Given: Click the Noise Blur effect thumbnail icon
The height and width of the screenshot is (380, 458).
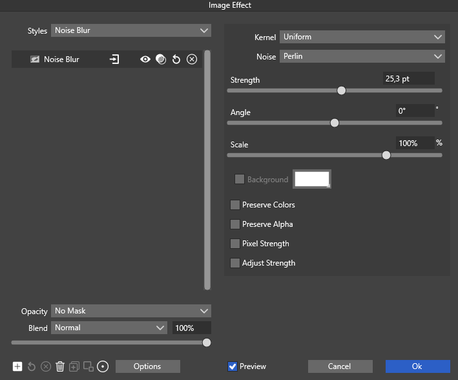Looking at the screenshot, I should click(x=35, y=59).
